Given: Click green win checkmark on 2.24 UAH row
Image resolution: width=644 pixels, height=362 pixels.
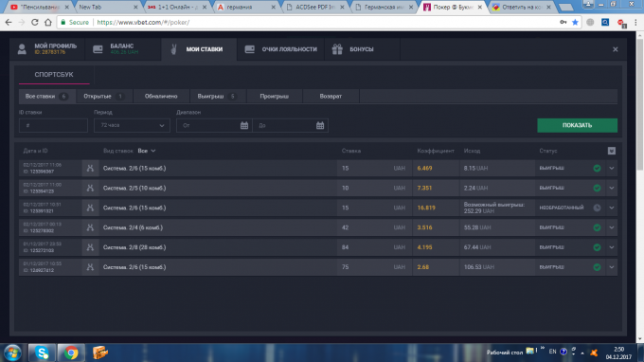Looking at the screenshot, I should pos(597,188).
